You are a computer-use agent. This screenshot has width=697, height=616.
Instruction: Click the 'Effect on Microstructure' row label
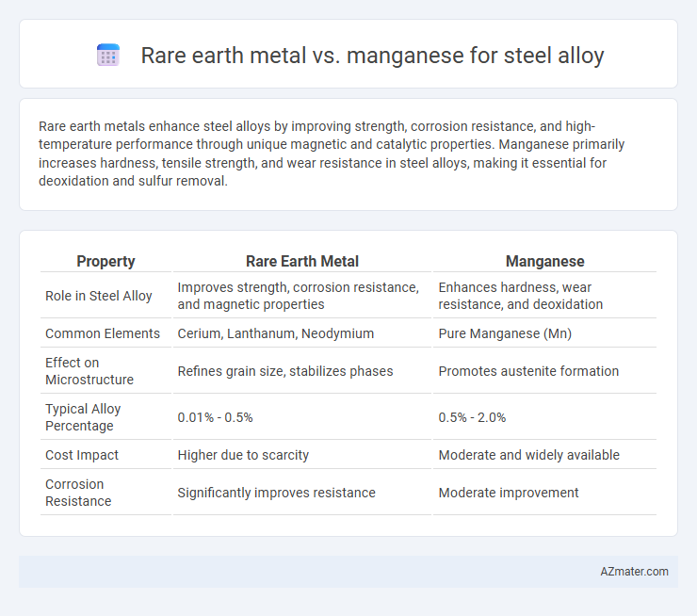89,371
